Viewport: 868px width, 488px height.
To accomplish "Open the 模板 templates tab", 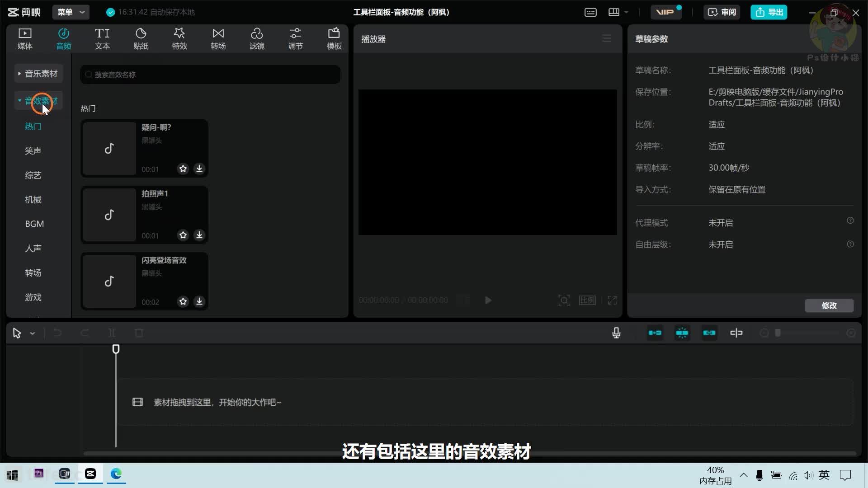I will (334, 38).
